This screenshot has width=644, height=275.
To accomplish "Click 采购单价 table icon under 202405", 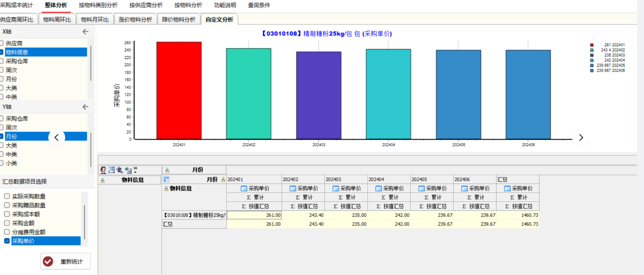I will [x=422, y=189].
